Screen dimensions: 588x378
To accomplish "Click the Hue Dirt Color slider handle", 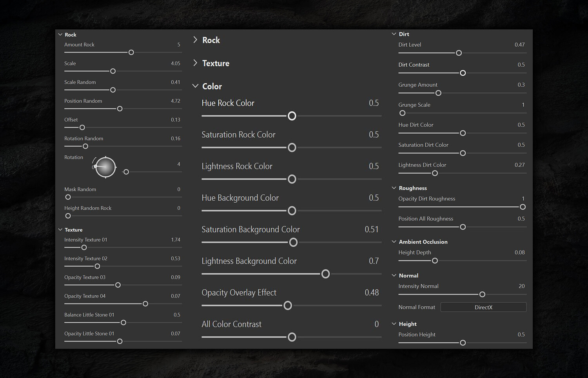I will [463, 133].
